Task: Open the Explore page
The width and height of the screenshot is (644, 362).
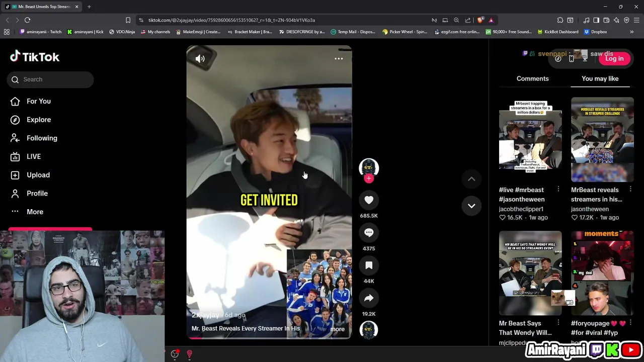Action: (31, 120)
